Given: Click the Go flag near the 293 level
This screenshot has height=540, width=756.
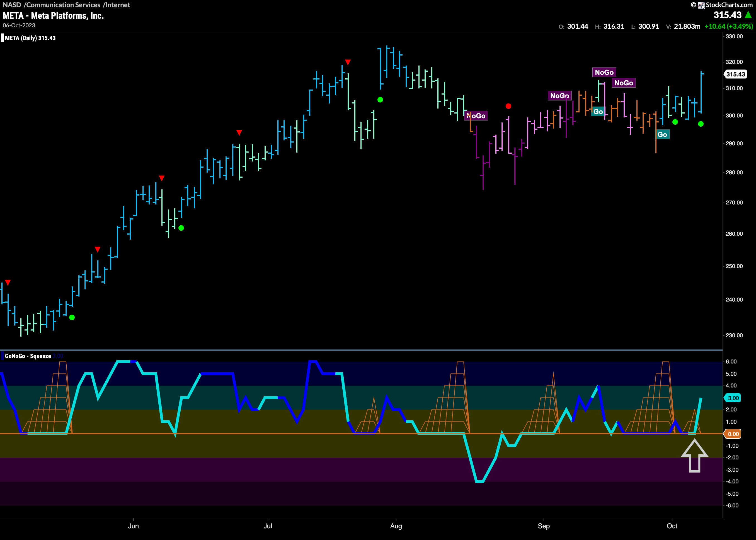Looking at the screenshot, I should click(x=662, y=135).
